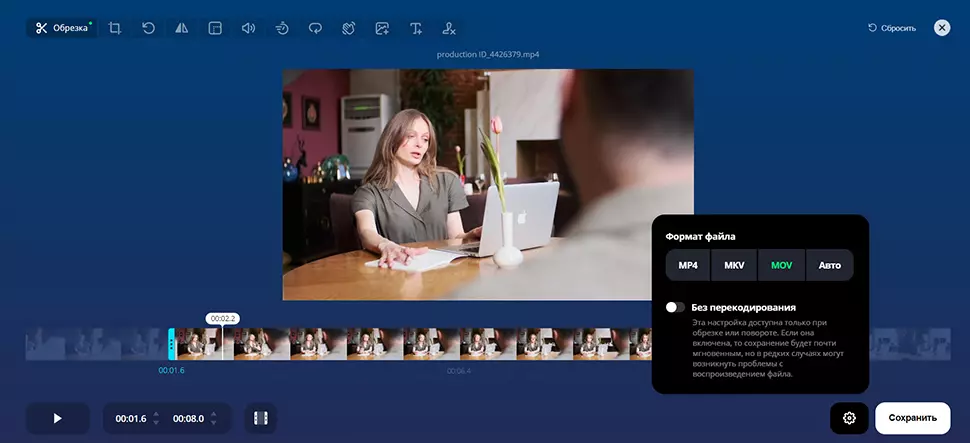
Task: Choose MP4 file format
Action: pos(688,265)
